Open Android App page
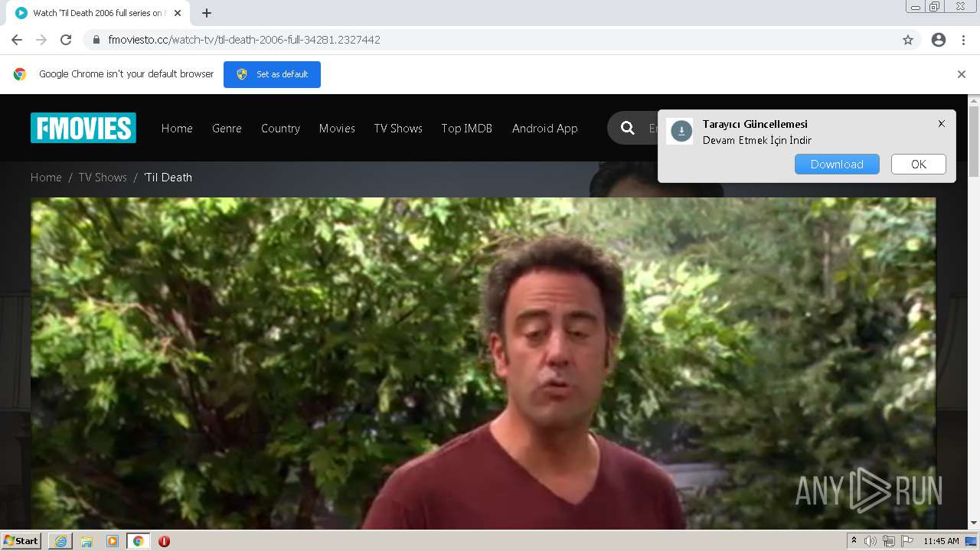The height and width of the screenshot is (551, 980). [x=544, y=129]
